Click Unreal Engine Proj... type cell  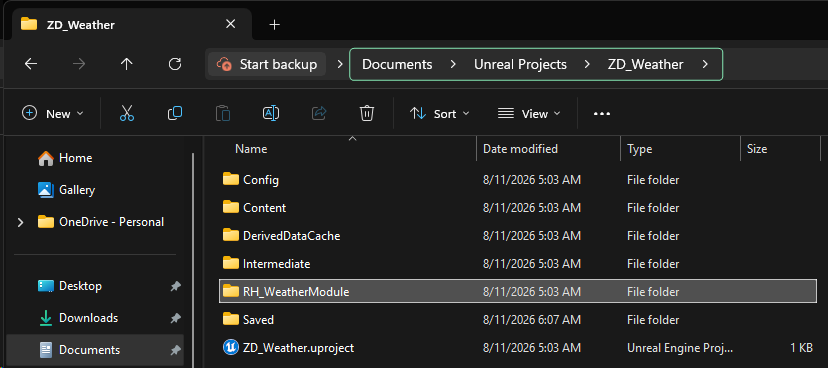tap(680, 348)
